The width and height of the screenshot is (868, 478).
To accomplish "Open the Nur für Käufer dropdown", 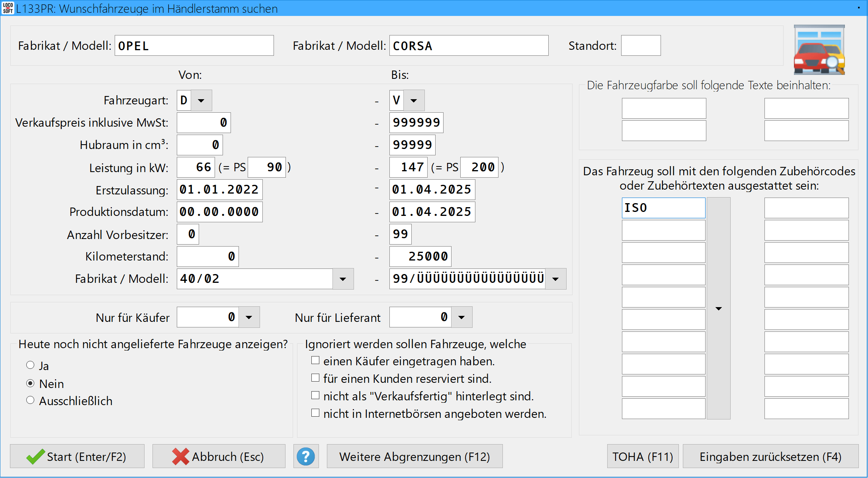I will (249, 317).
